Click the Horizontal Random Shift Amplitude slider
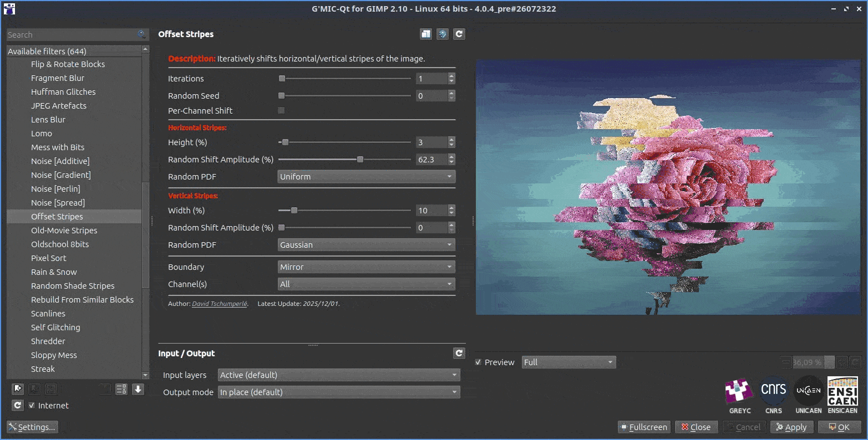 345,160
